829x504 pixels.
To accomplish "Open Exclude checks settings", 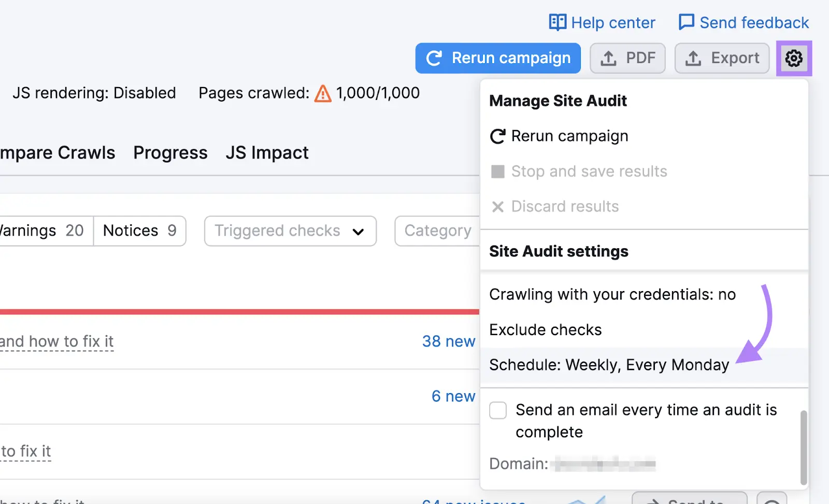I will (546, 329).
